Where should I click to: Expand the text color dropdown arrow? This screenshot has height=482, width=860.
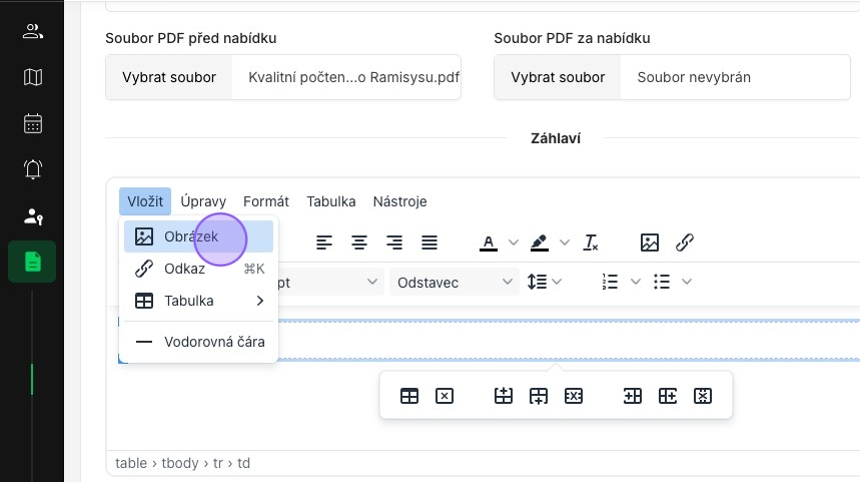tap(513, 242)
